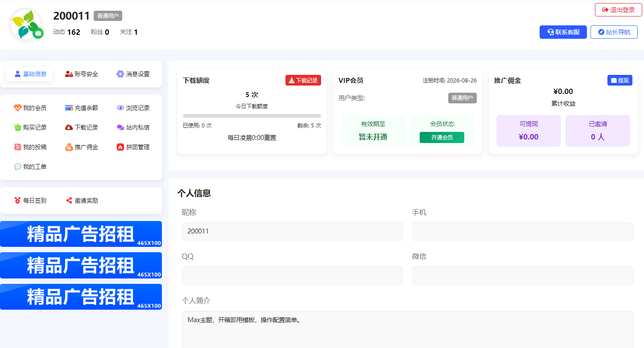The height and width of the screenshot is (348, 644).
Task: Click the third 精品广告招租 banner
Action: (x=81, y=297)
